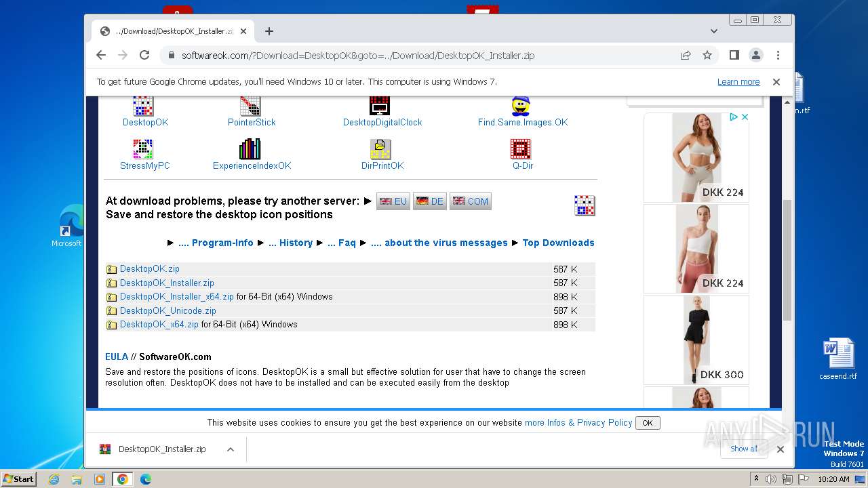Bookmark this page with the star
The image size is (868, 488).
[707, 55]
